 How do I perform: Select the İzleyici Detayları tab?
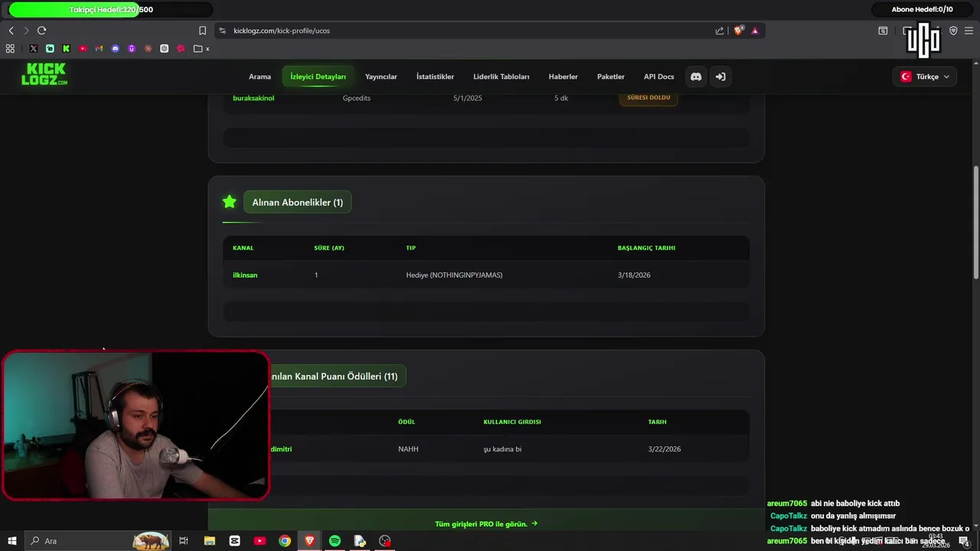pyautogui.click(x=318, y=77)
